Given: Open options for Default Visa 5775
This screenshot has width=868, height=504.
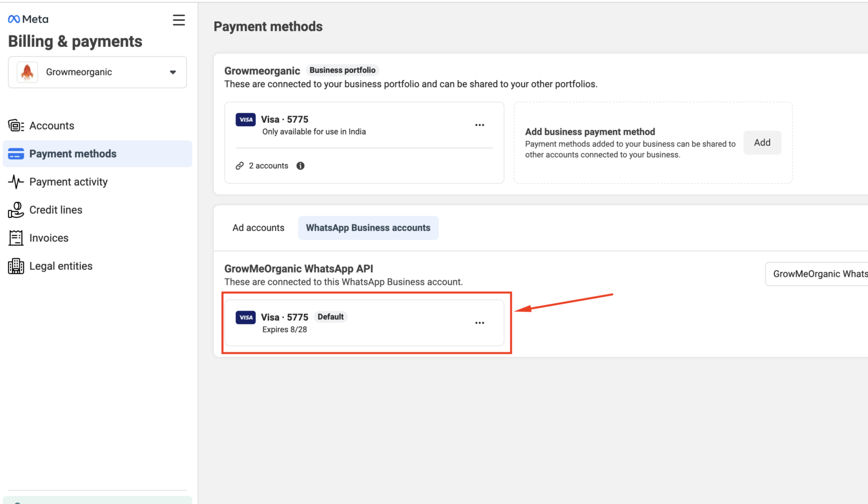Looking at the screenshot, I should tap(480, 323).
